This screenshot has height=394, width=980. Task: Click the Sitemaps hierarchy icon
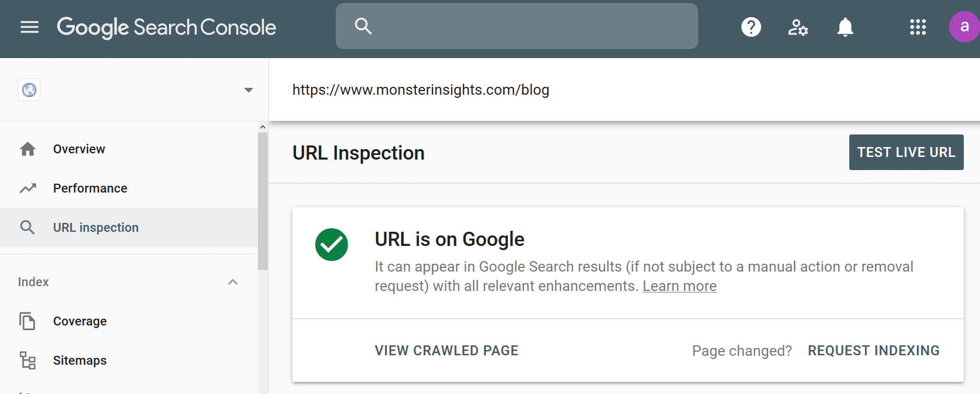(x=27, y=360)
